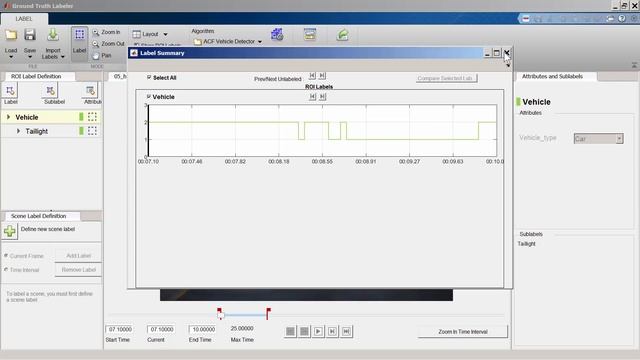This screenshot has width=640, height=360.
Task: Select the Vehicle label row
Action: click(51, 117)
